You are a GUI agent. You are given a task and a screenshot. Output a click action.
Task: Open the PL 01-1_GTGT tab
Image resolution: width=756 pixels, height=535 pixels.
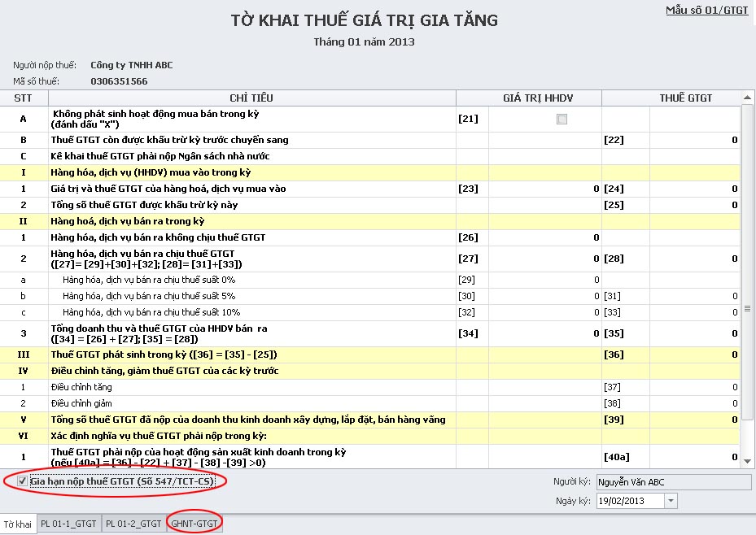pyautogui.click(x=68, y=524)
